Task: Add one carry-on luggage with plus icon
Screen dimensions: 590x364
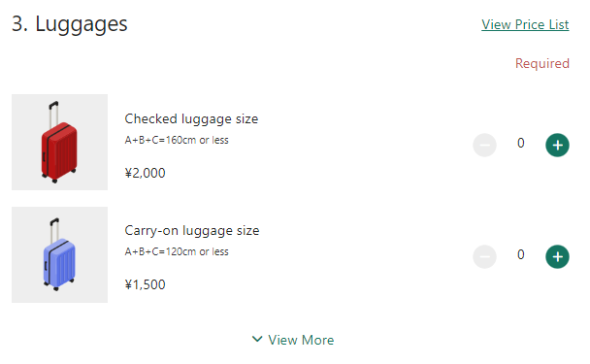Action: (557, 256)
